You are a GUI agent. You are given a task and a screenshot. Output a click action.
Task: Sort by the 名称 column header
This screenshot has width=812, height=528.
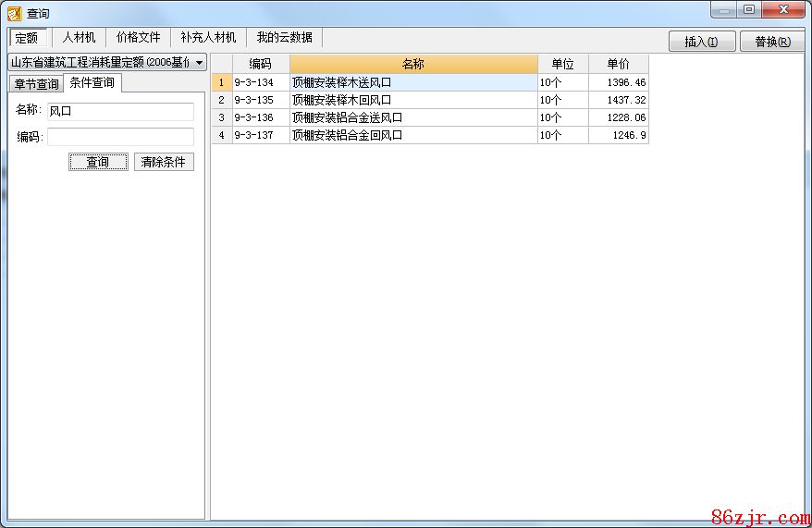click(x=413, y=64)
